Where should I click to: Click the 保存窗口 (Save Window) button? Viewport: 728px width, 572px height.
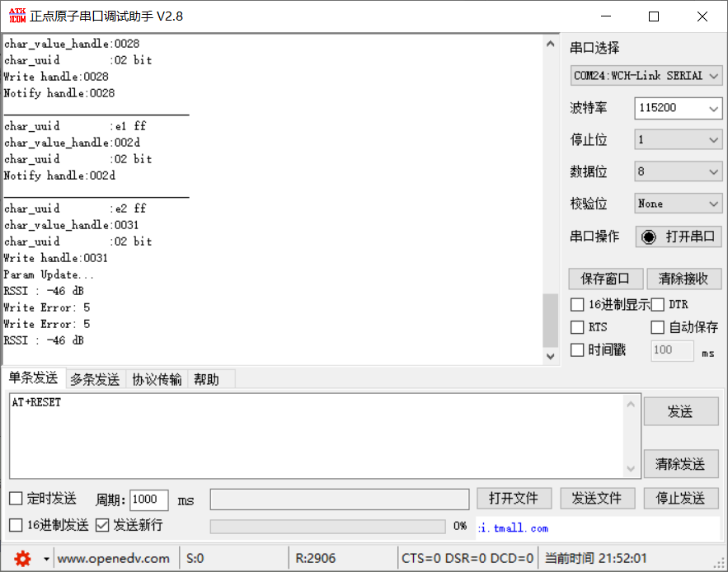click(x=605, y=279)
